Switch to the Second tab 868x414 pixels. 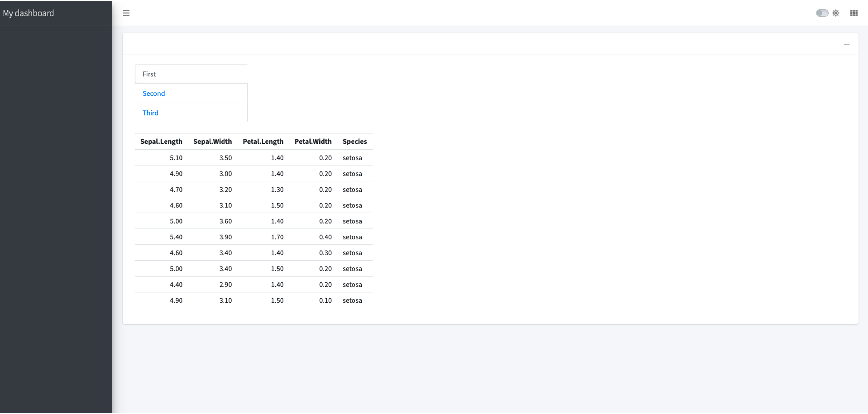coord(154,93)
